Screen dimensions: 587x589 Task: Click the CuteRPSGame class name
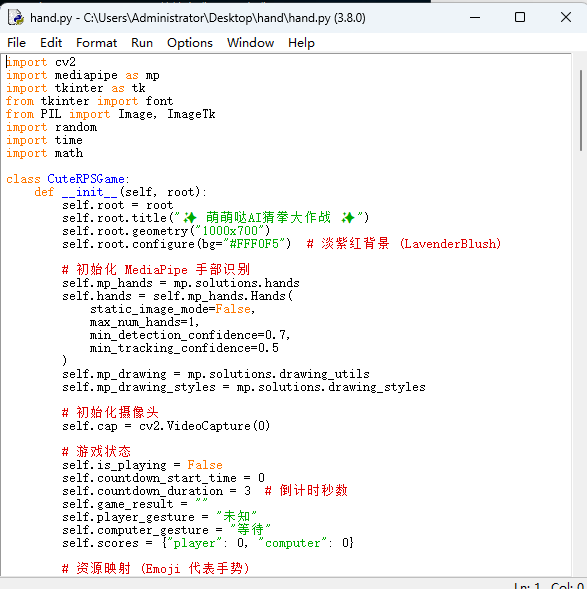[86, 179]
